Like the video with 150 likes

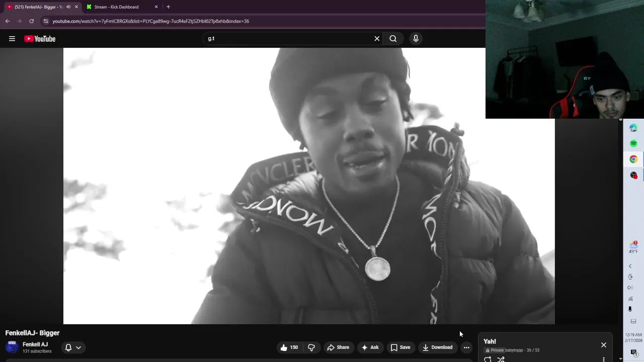pos(289,347)
